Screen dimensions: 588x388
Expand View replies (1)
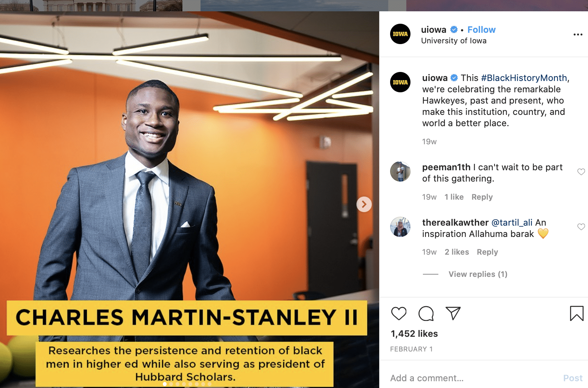pyautogui.click(x=478, y=274)
